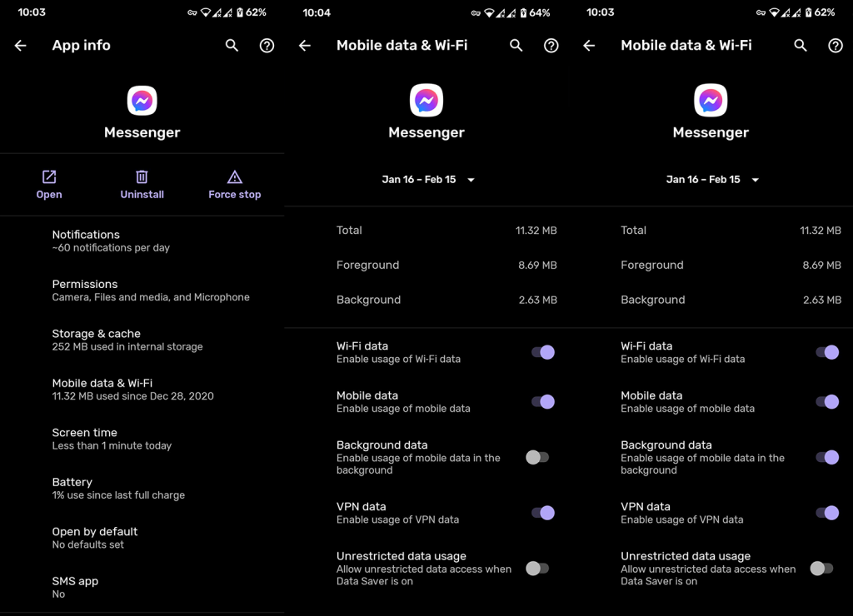
Task: Open Screen time entry
Action: (142, 439)
